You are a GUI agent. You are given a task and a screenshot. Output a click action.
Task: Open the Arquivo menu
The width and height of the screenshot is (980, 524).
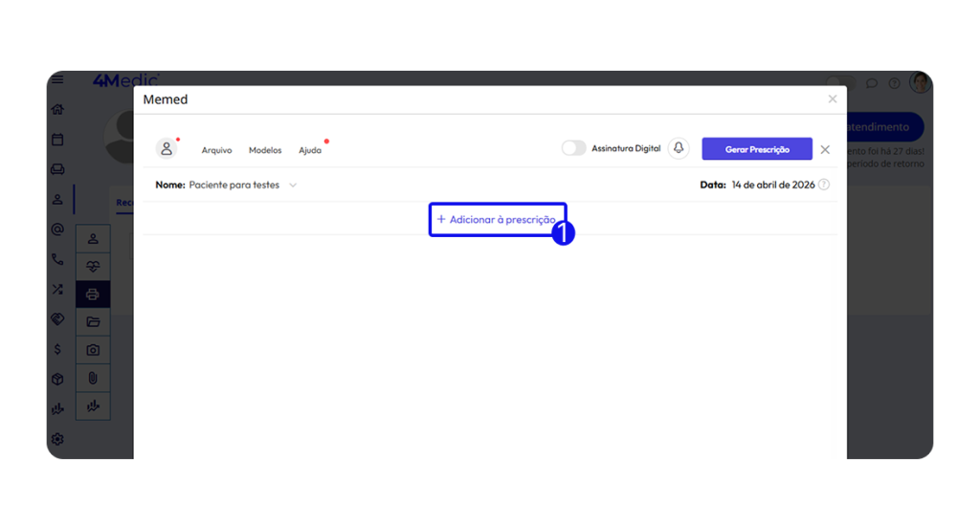216,150
